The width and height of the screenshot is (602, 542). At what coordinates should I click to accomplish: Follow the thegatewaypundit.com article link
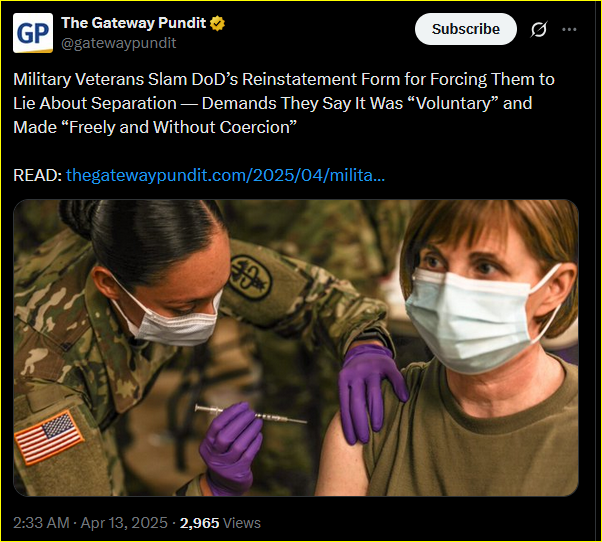pyautogui.click(x=225, y=175)
